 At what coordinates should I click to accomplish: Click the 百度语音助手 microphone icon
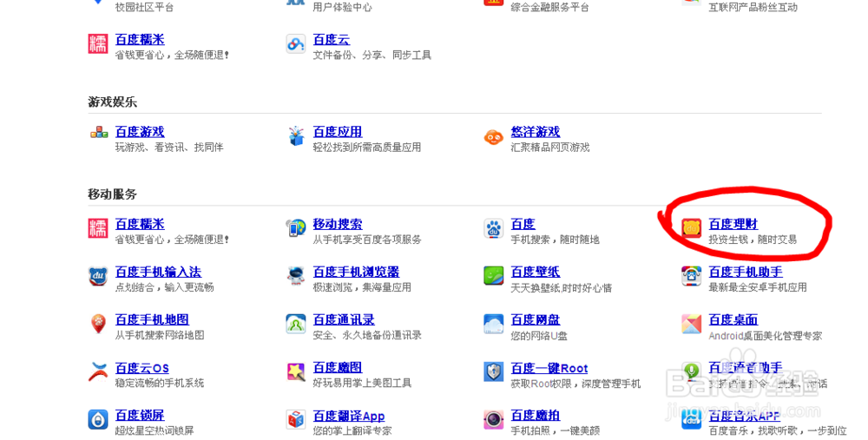(692, 371)
